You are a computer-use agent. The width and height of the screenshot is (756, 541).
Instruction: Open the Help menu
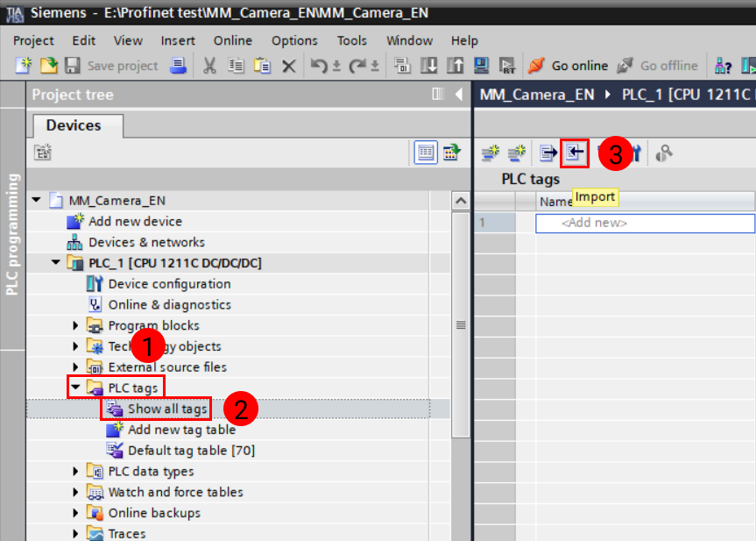tap(464, 40)
